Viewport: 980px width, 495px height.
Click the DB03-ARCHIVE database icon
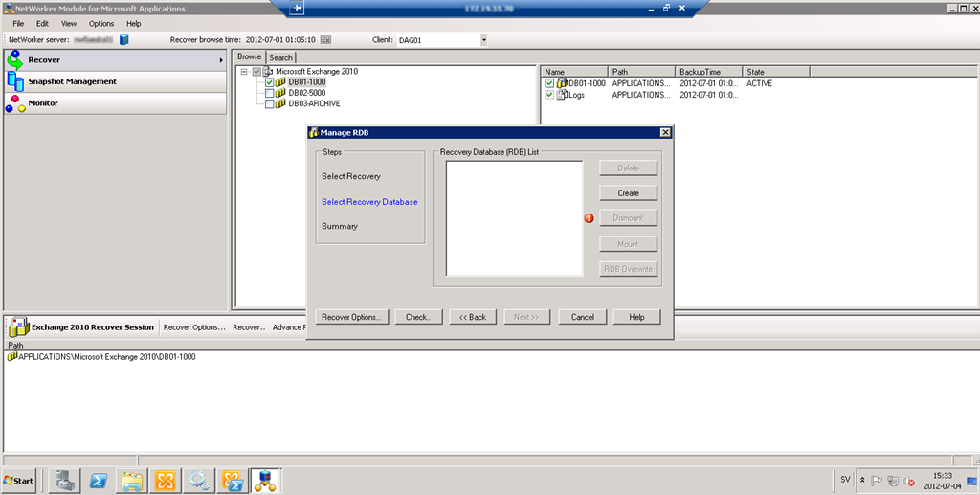pyautogui.click(x=280, y=103)
